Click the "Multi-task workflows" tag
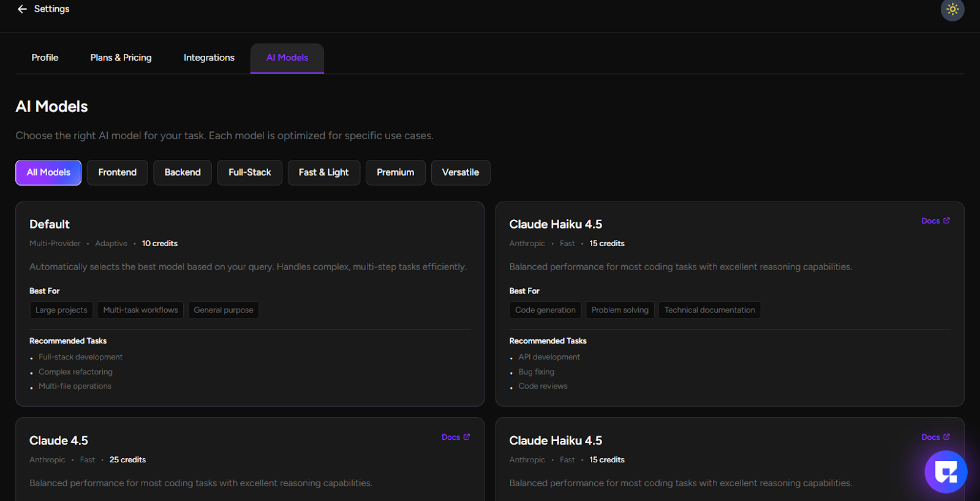The height and width of the screenshot is (501, 980). pos(140,310)
